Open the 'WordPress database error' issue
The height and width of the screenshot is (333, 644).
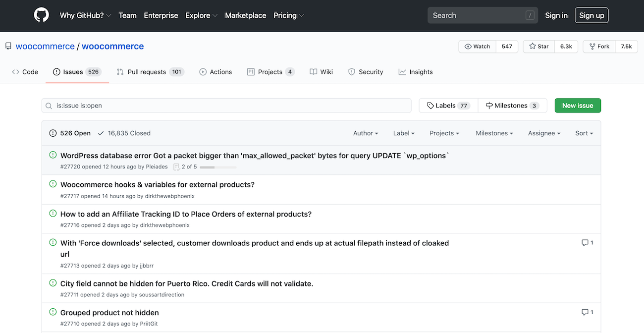pyautogui.click(x=255, y=156)
